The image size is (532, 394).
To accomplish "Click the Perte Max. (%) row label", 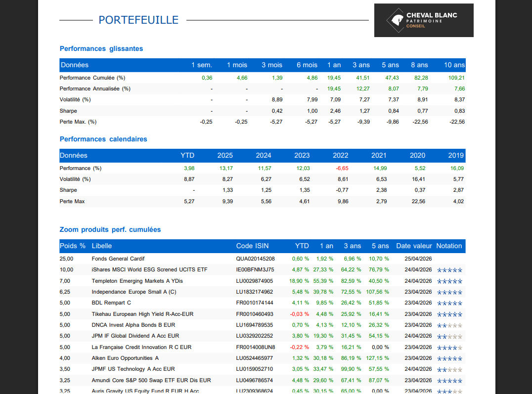I will click(x=78, y=122).
